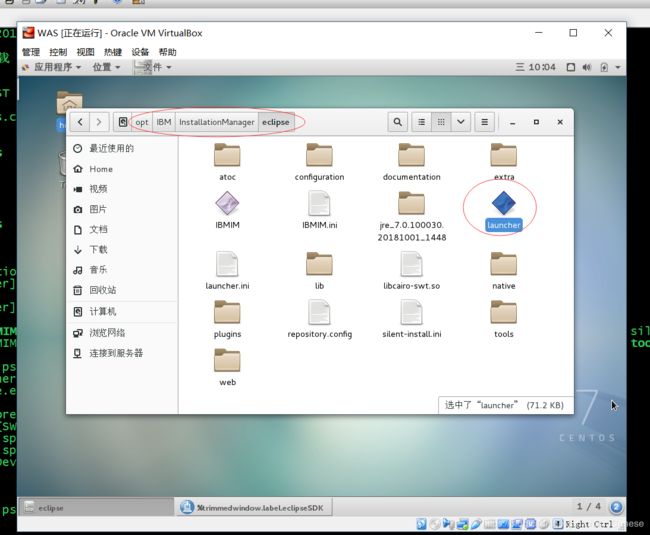Open the jre_7.0.100030 folder
The width and height of the screenshot is (650, 535).
(411, 215)
